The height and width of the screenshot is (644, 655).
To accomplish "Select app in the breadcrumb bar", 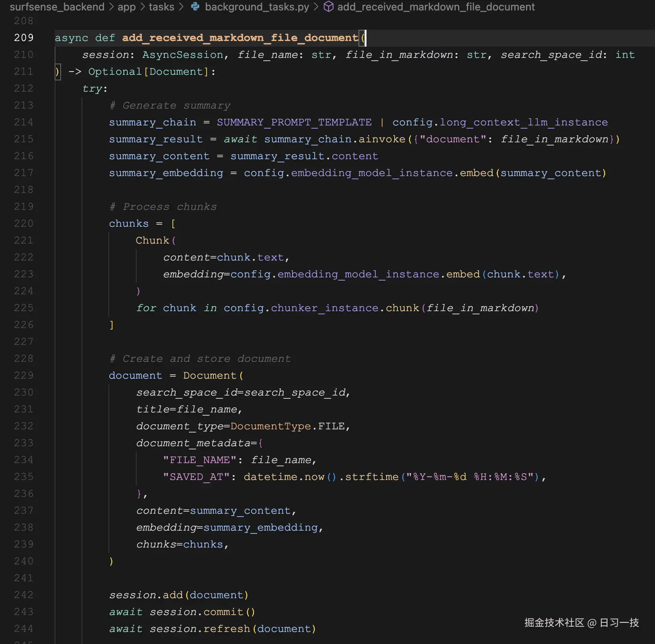I will point(126,7).
